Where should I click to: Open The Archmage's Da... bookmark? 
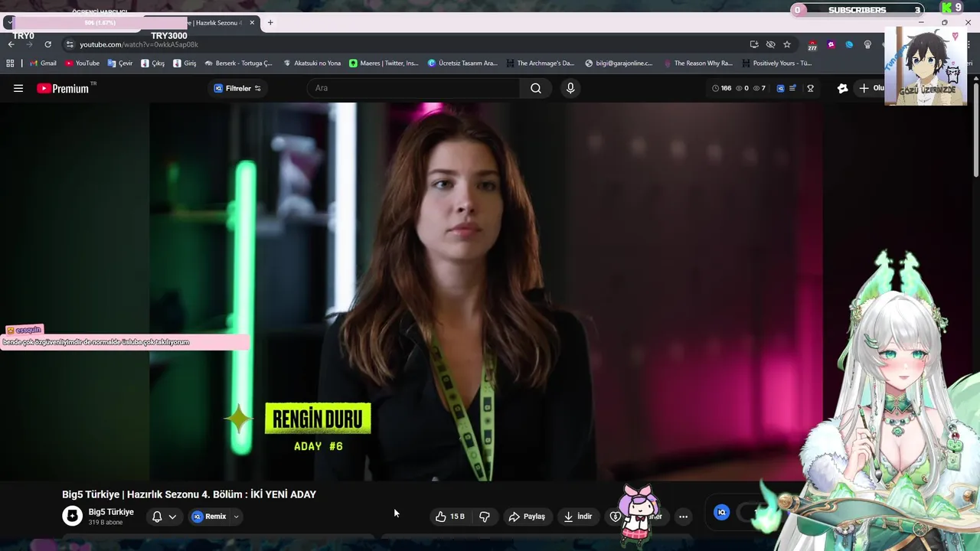[539, 64]
